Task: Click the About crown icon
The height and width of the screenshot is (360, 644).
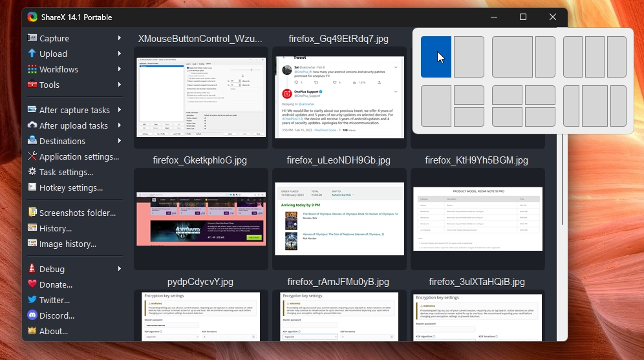Action: click(32, 330)
